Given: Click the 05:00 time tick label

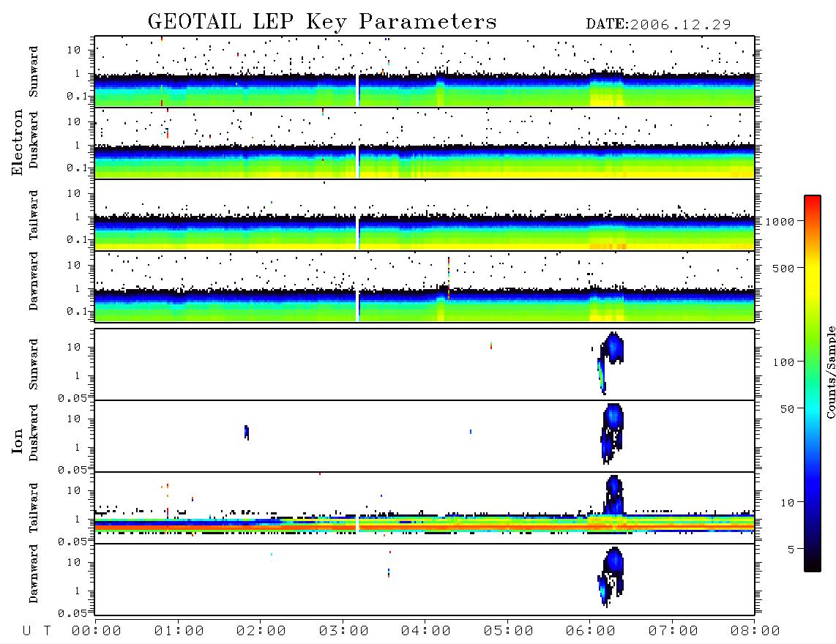Looking at the screenshot, I should click(x=509, y=632).
